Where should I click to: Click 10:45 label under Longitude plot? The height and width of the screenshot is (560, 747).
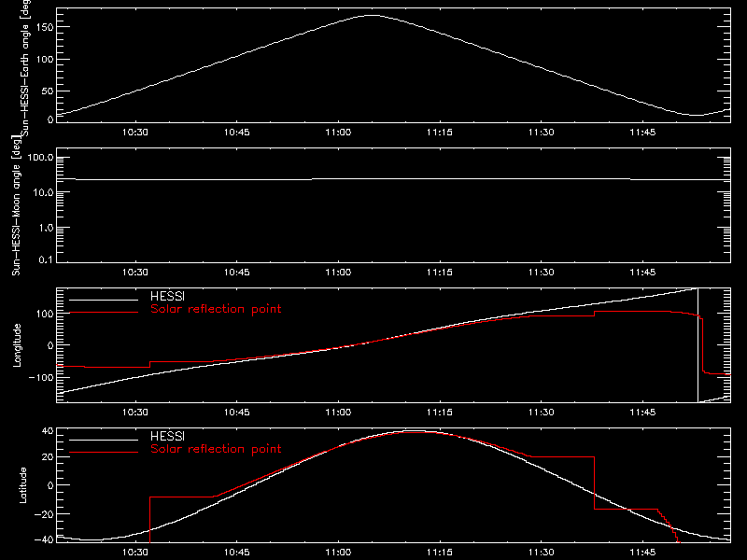(x=237, y=413)
